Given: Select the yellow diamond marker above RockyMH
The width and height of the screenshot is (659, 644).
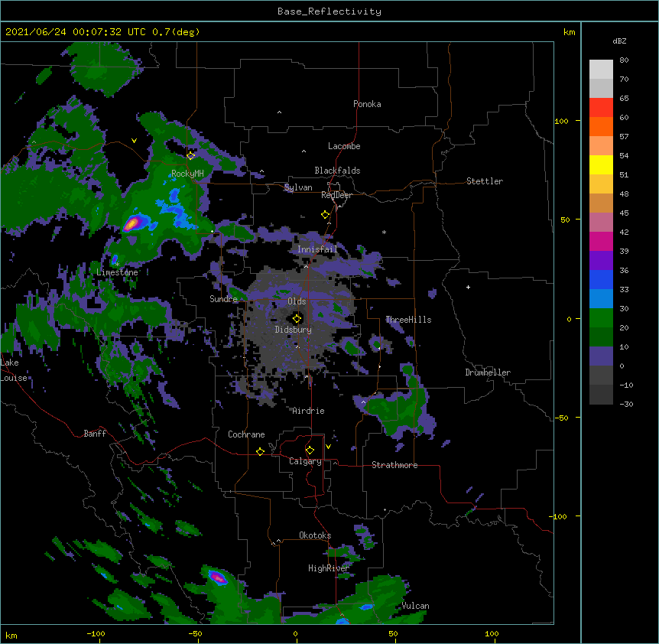Looking at the screenshot, I should tap(191, 156).
